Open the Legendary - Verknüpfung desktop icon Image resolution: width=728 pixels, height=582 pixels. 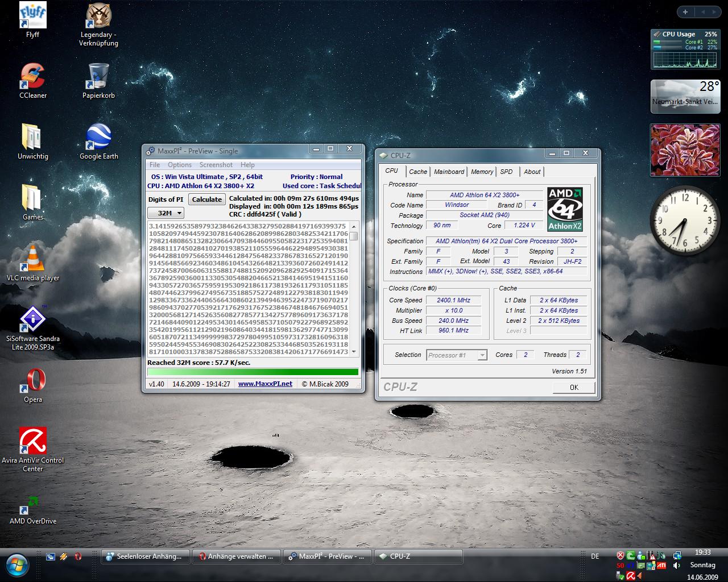click(x=99, y=24)
